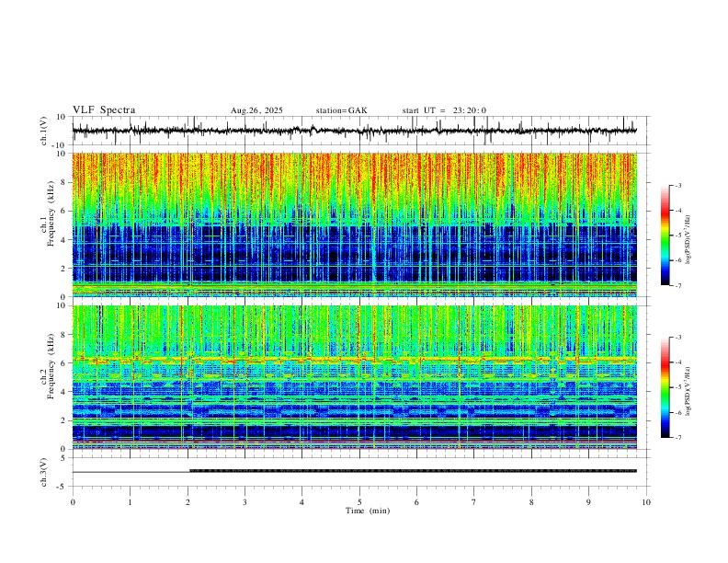Click the "VLF Spectra" title text
728x563 pixels.
[104, 110]
